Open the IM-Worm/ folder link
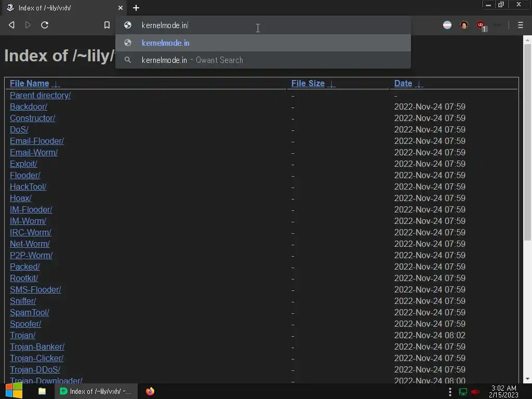The image size is (532, 399). [28, 221]
